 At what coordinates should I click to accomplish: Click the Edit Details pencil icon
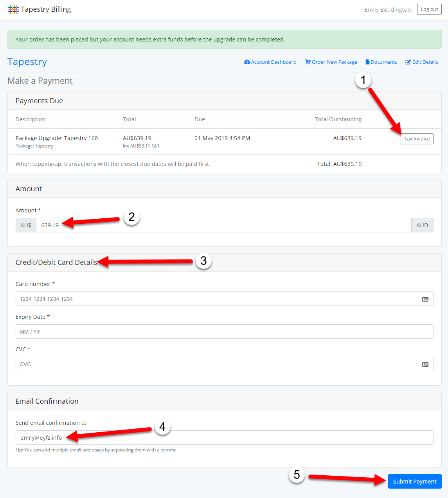tap(408, 62)
